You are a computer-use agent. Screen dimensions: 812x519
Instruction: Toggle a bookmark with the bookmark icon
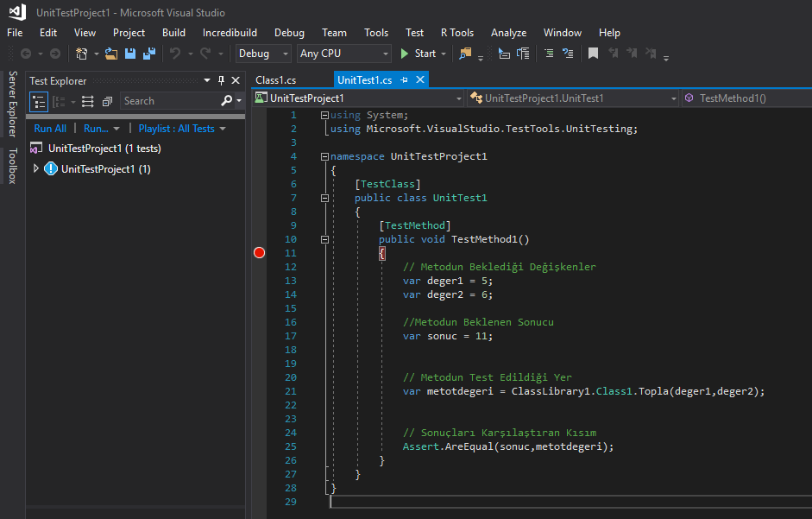[594, 54]
